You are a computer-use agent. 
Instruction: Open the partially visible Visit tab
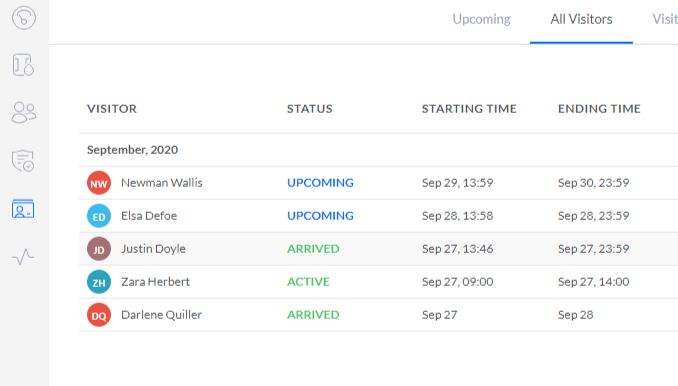point(665,19)
